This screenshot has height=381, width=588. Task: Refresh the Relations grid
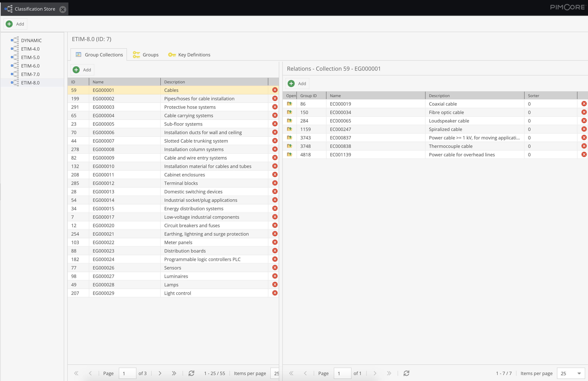pos(406,373)
